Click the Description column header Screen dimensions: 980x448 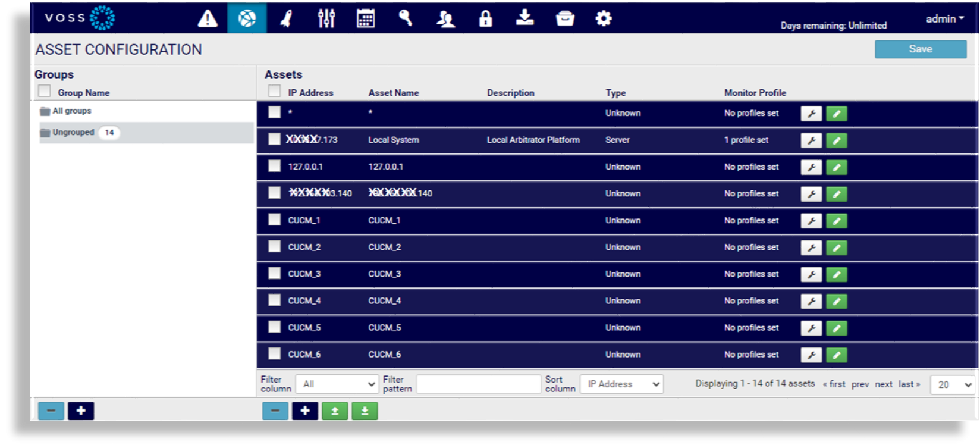[510, 93]
